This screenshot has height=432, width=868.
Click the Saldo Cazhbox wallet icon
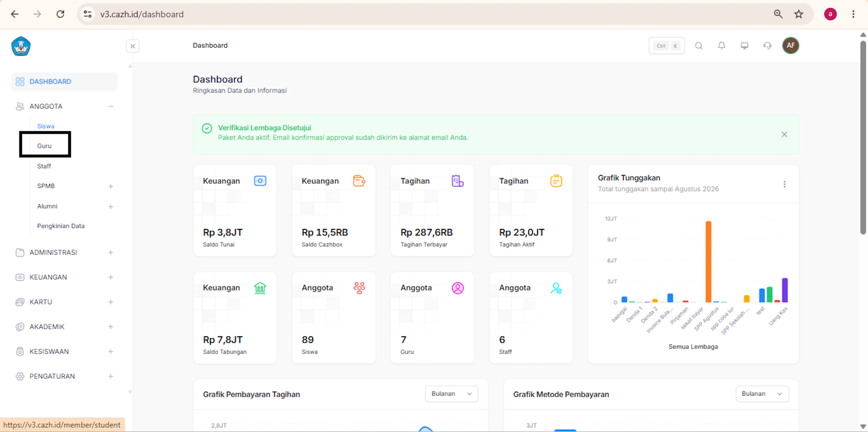click(359, 181)
